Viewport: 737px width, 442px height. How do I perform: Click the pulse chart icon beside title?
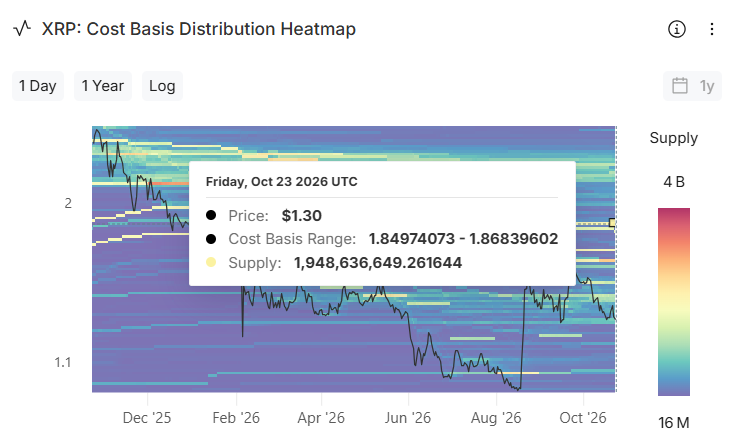pos(22,28)
